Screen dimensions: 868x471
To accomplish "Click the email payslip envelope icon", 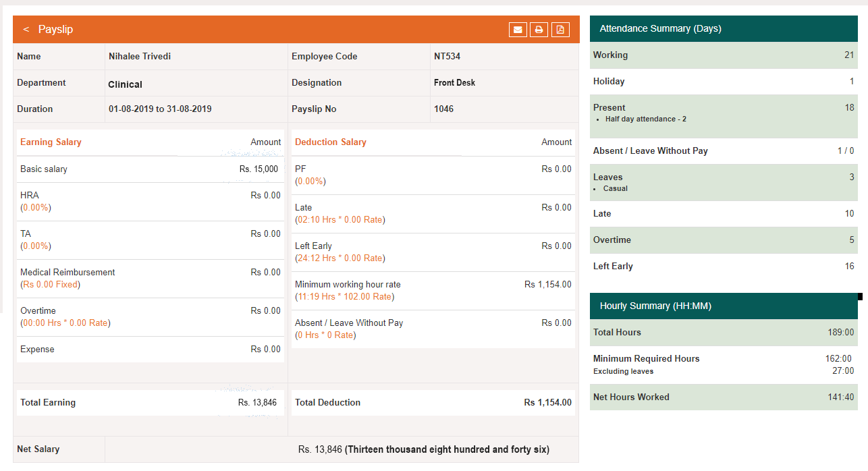I will coord(518,30).
